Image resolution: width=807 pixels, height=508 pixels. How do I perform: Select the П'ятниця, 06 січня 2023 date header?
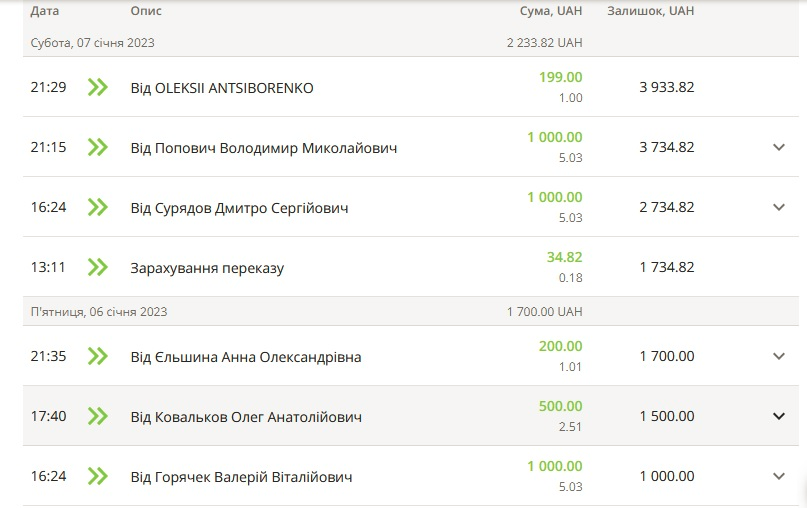[x=99, y=312]
